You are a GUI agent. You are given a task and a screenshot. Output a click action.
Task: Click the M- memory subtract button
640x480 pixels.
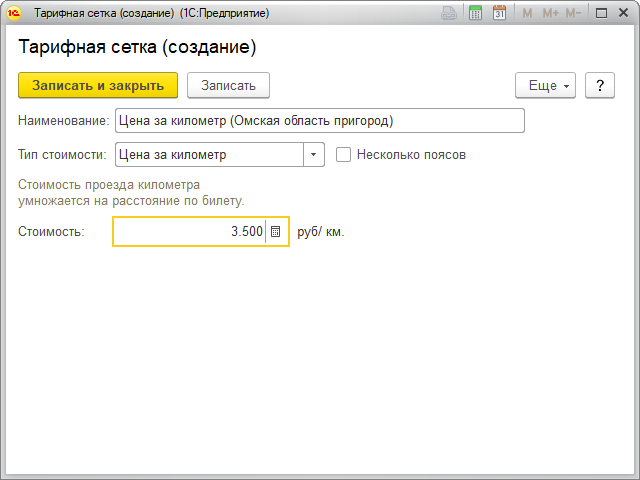(x=573, y=13)
